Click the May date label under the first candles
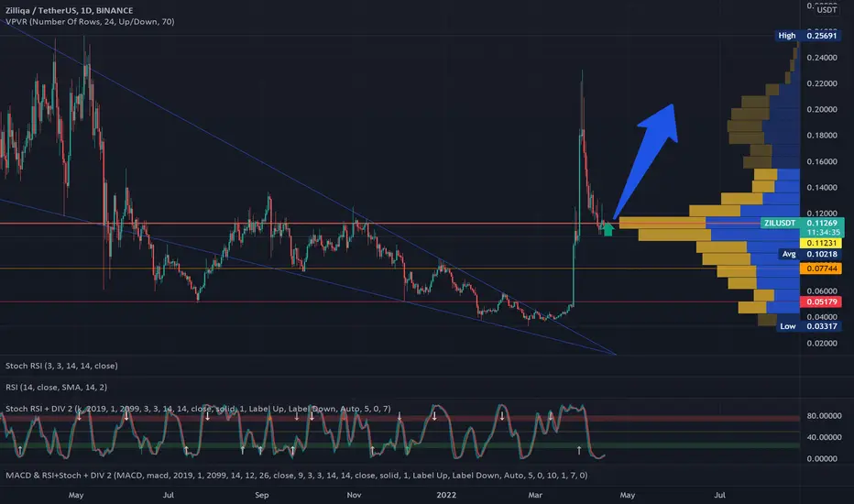 coord(76,495)
